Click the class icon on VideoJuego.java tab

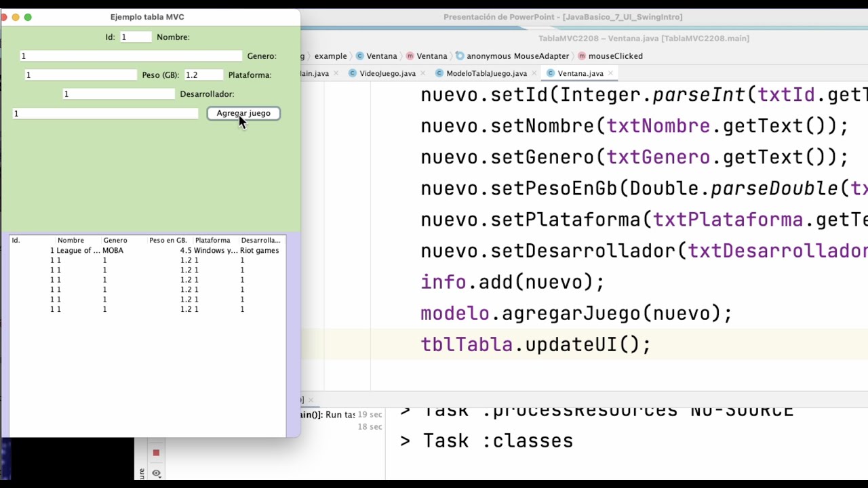point(353,73)
